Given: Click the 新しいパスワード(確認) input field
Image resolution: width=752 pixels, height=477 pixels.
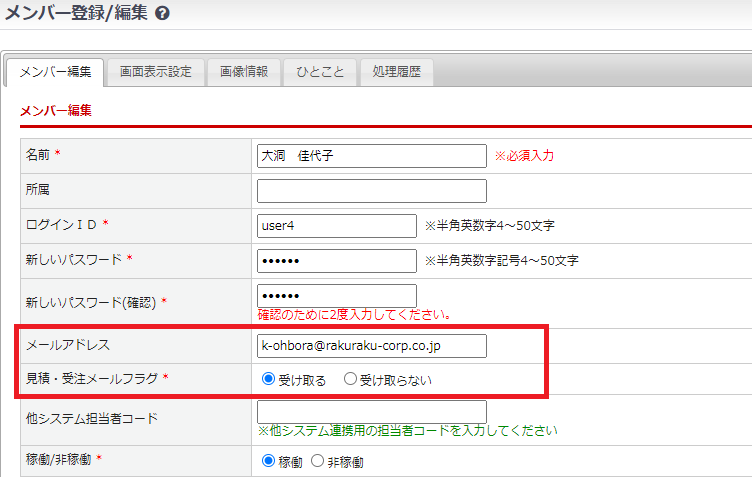Looking at the screenshot, I should click(x=336, y=296).
